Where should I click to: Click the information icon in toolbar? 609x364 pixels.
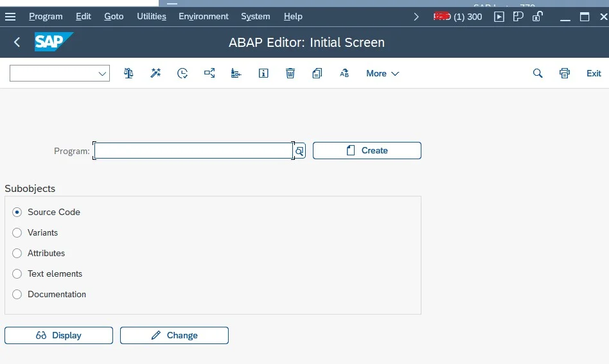(x=263, y=73)
